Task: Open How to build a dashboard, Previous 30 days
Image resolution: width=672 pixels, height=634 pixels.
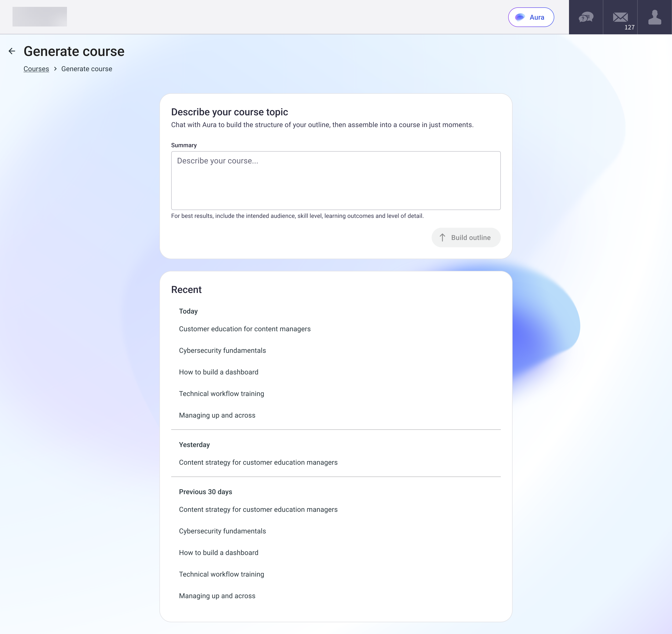Action: coord(219,553)
